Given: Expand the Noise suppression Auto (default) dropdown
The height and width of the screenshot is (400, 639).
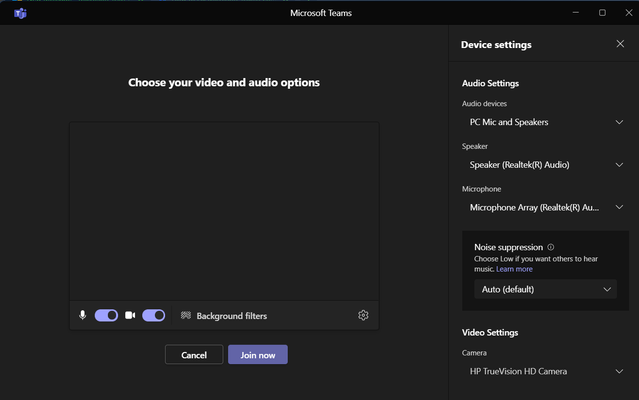Looking at the screenshot, I should point(545,289).
